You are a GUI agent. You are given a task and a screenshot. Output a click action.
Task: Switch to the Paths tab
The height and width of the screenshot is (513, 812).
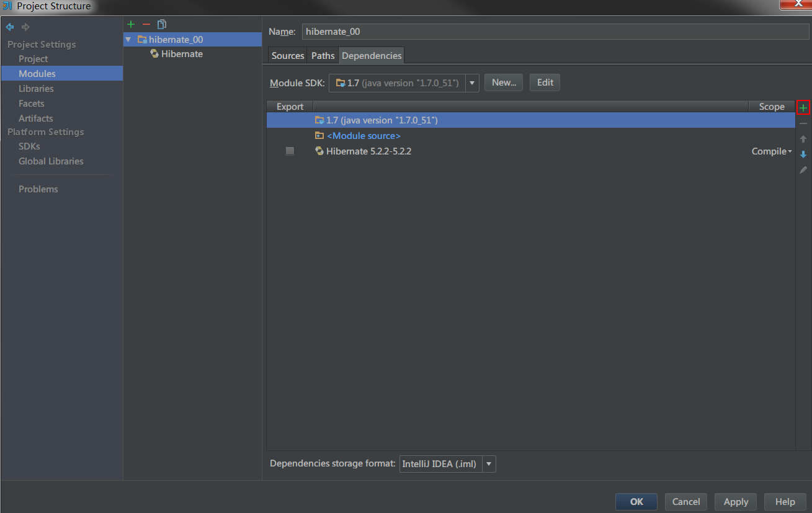(x=323, y=56)
